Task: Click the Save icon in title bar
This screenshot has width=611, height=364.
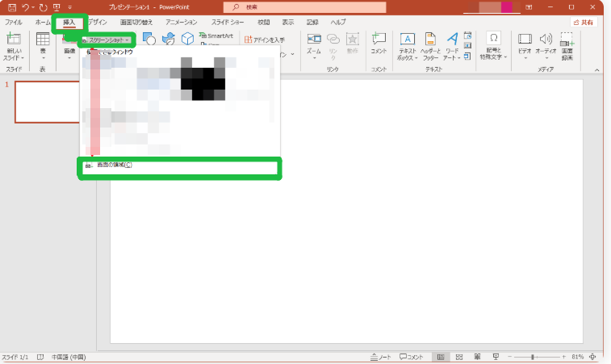Action: (x=12, y=7)
